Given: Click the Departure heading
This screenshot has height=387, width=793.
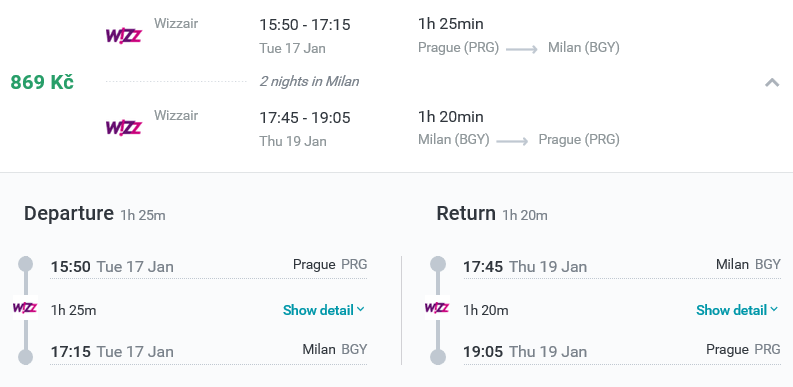Looking at the screenshot, I should (x=69, y=213).
